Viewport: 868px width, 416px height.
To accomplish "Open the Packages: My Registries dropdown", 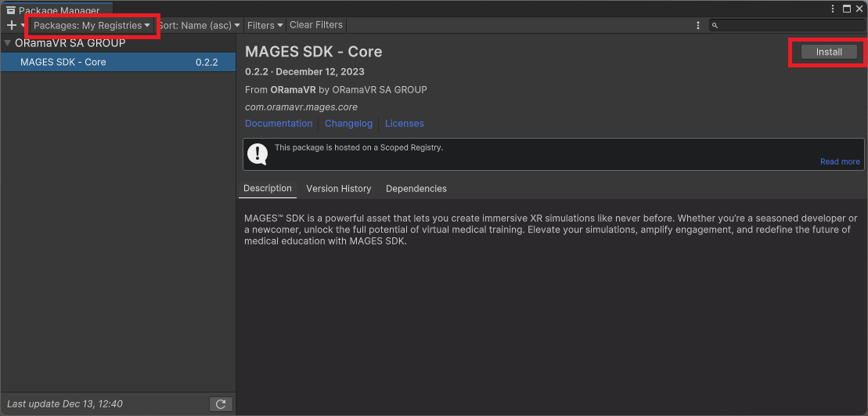I will pos(92,26).
